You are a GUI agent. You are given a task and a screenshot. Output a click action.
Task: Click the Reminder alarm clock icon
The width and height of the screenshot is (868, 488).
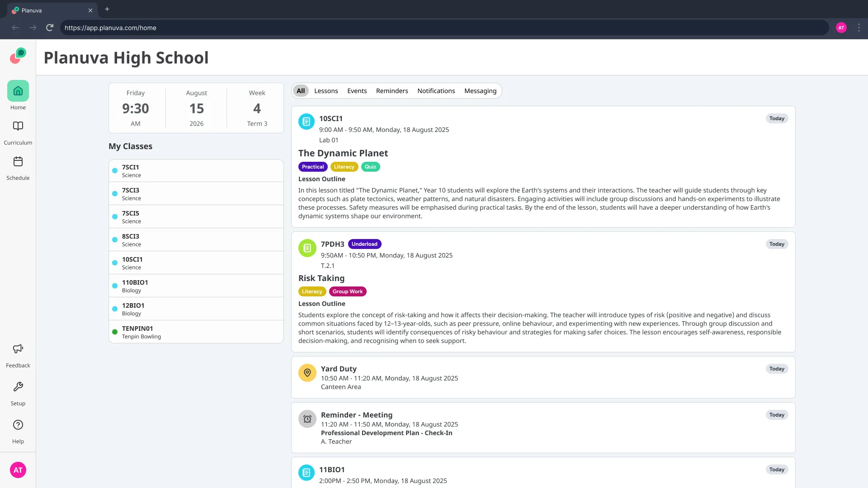click(307, 419)
